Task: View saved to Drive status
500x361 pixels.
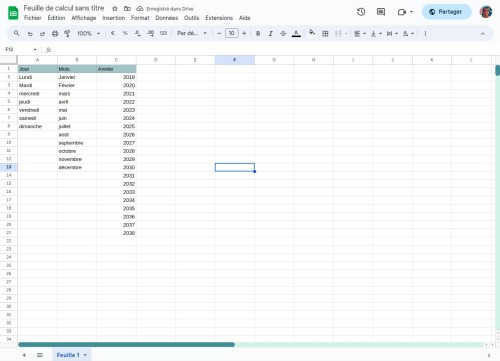Action: 165,9
